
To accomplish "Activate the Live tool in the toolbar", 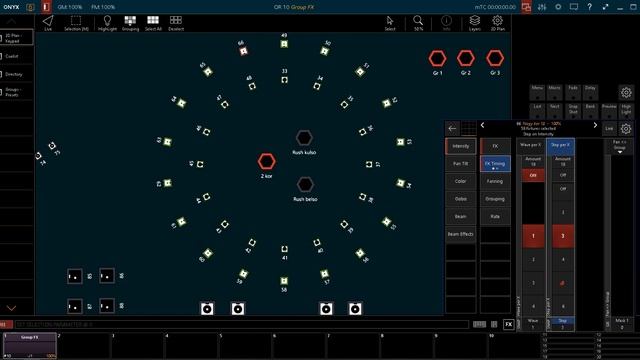I will click(x=48, y=23).
